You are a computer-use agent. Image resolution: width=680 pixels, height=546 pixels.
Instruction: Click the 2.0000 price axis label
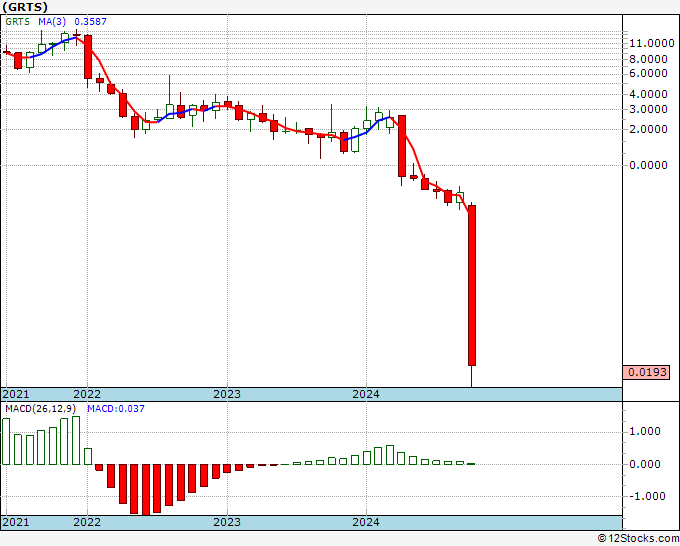648,129
